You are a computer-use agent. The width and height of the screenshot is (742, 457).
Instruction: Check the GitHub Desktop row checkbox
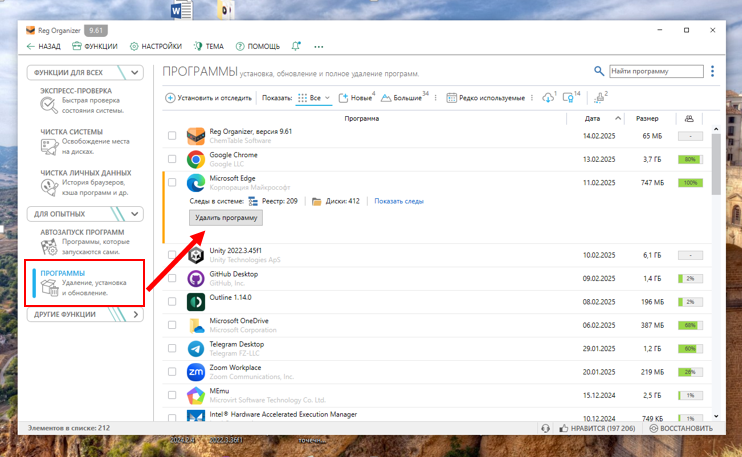coord(172,278)
